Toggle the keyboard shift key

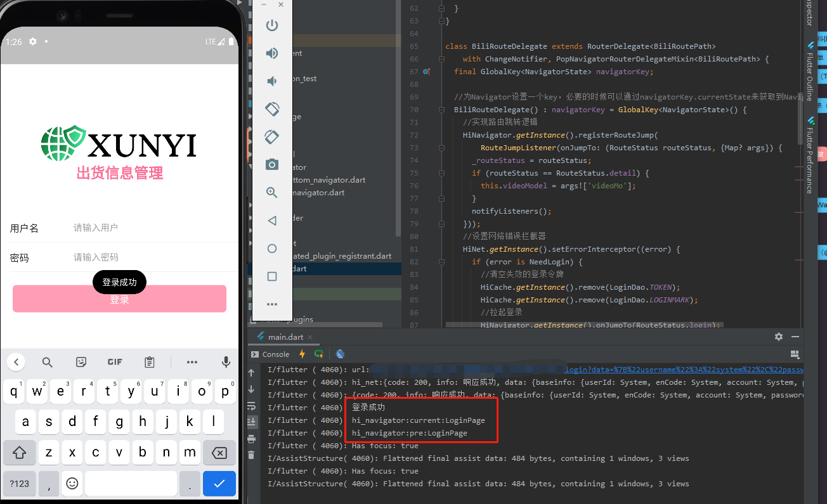20,453
